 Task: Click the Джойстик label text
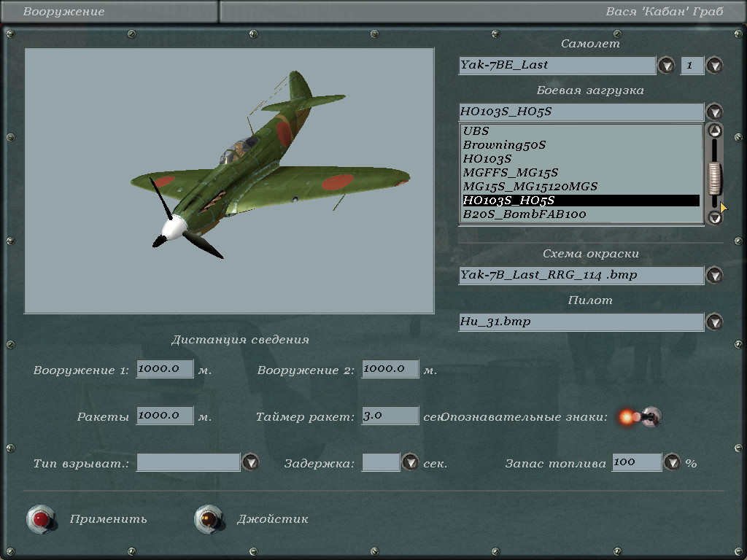coord(273,519)
